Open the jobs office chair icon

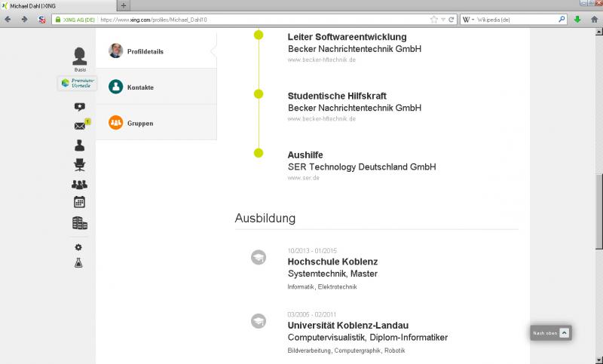click(x=79, y=165)
